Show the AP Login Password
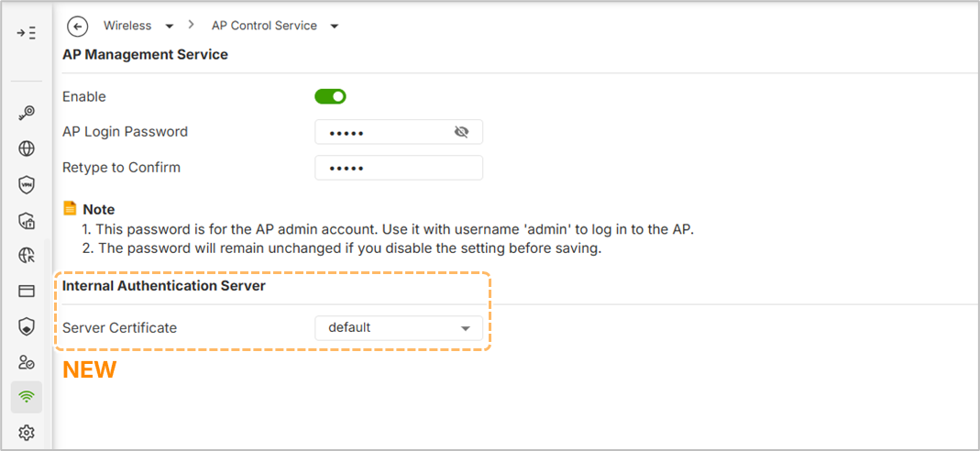980x451 pixels. point(461,132)
